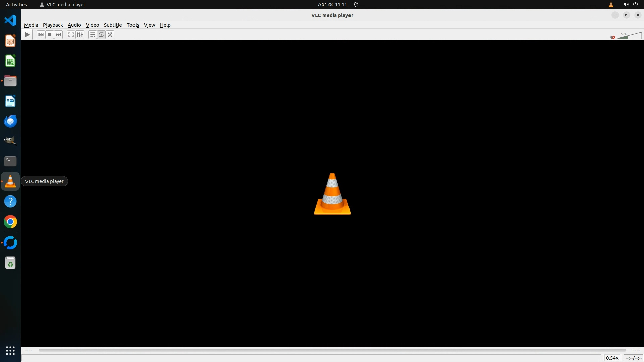The height and width of the screenshot is (362, 644).
Task: Toggle fullscreen video mode
Action: [71, 35]
